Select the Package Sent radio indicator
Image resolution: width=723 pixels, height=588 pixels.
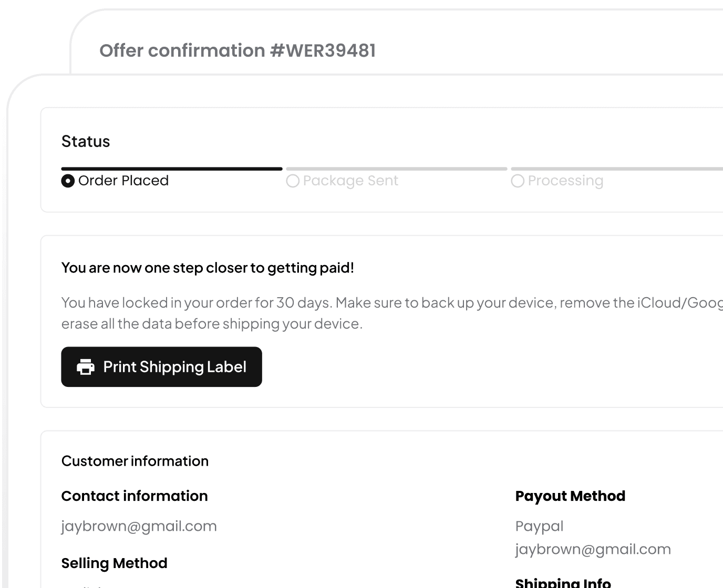(293, 181)
